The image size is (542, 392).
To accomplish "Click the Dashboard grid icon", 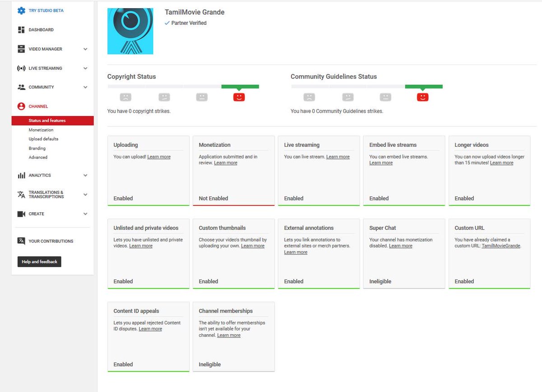I will tap(21, 30).
